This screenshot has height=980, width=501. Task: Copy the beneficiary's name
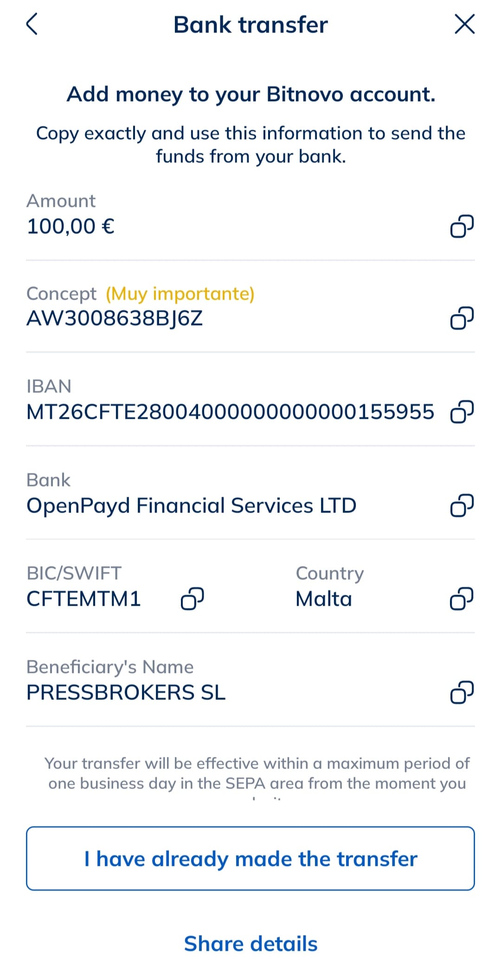pyautogui.click(x=462, y=692)
